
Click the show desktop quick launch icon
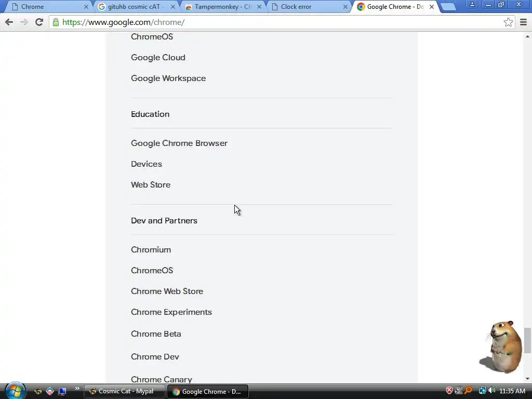62,391
